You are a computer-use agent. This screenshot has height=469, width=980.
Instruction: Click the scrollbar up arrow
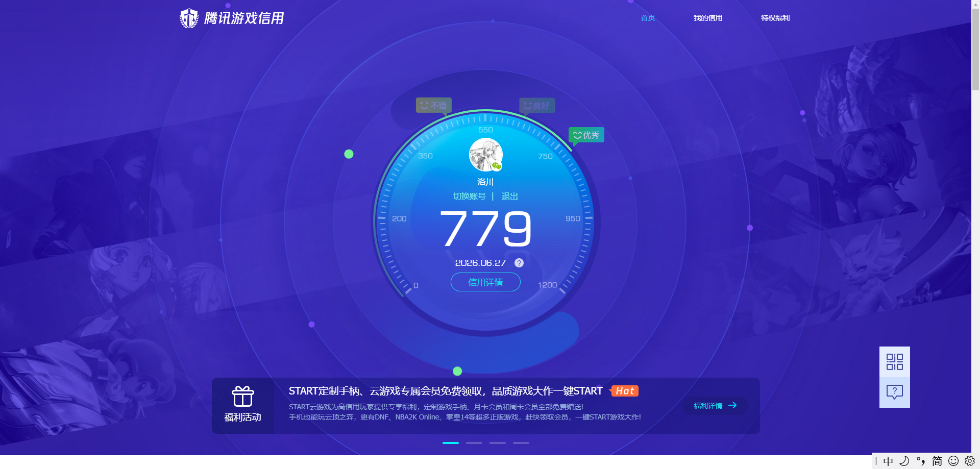(975, 4)
